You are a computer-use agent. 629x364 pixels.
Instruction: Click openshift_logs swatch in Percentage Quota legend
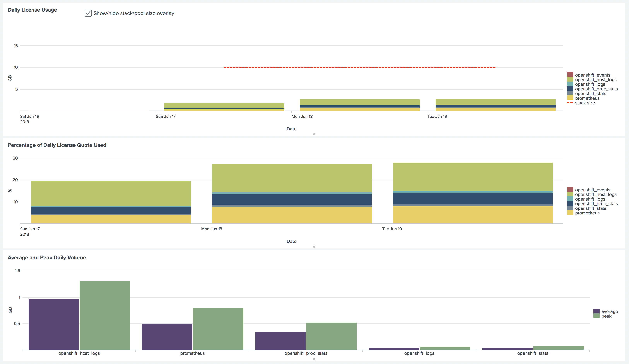pos(570,199)
